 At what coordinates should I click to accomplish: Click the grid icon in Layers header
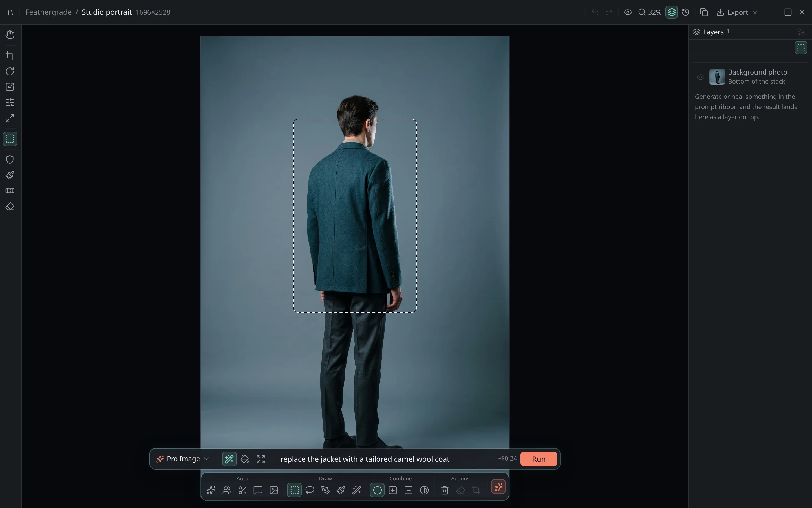[x=801, y=32]
